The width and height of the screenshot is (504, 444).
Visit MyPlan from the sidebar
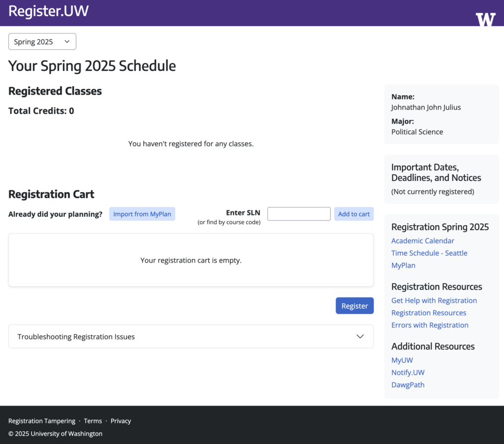click(x=403, y=265)
